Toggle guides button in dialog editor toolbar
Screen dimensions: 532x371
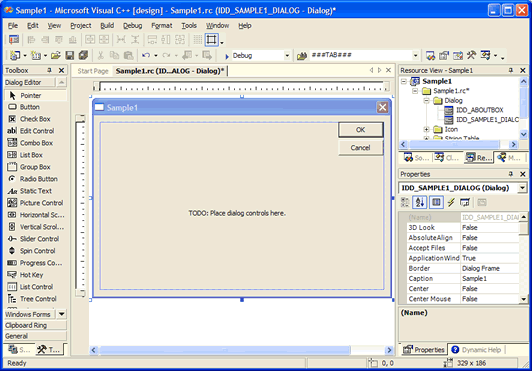(212, 39)
